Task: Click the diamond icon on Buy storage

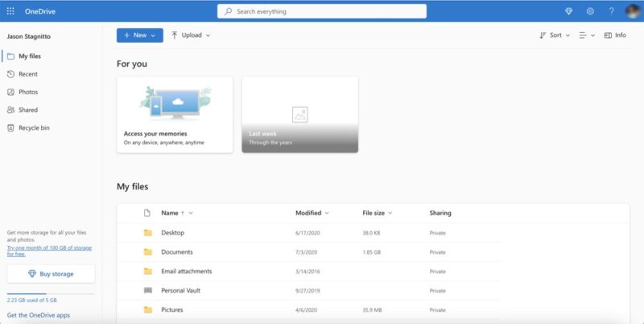Action: pos(32,274)
